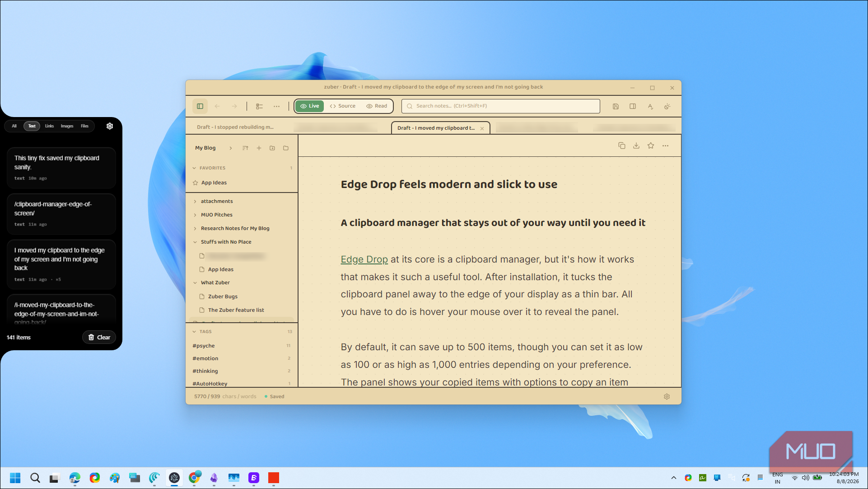This screenshot has width=868, height=489.
Task: Launch Google Chrome from taskbar
Action: click(194, 478)
